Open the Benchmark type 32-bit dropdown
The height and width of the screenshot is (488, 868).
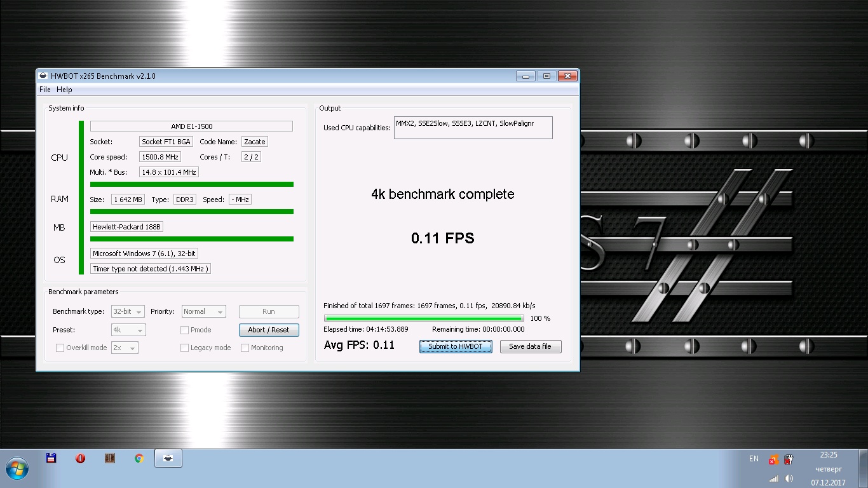point(128,311)
